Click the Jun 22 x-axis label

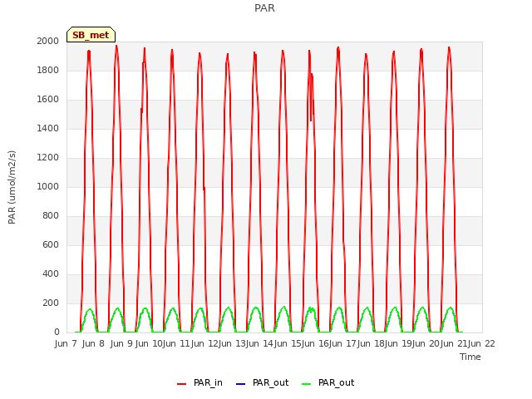click(x=481, y=343)
